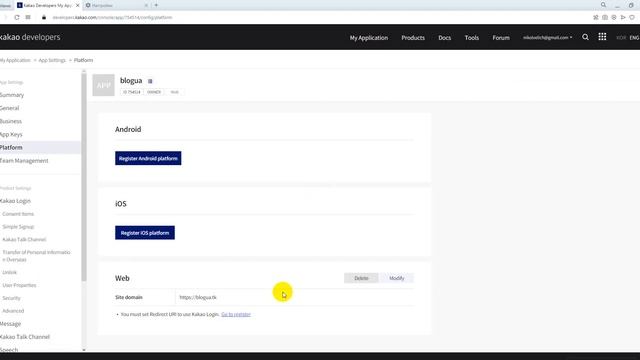640x360 pixels.
Task: Open My Application in the top menu
Action: click(369, 38)
